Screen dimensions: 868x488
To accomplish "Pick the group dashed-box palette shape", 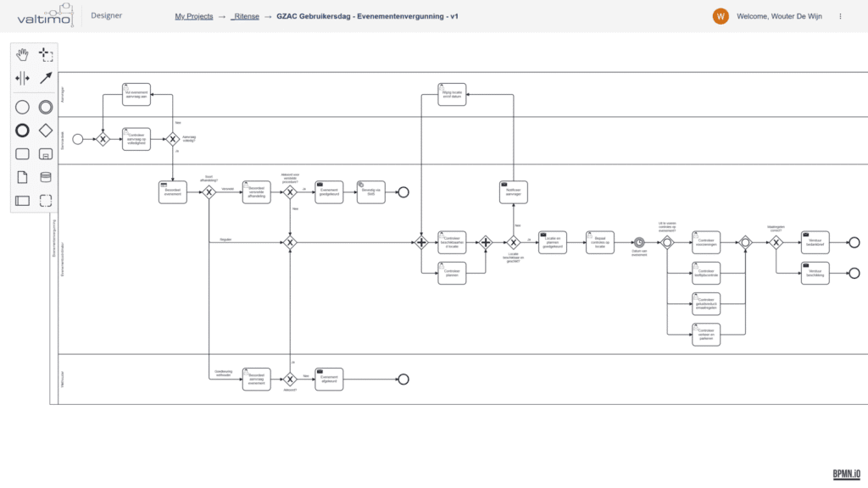I will click(x=46, y=200).
